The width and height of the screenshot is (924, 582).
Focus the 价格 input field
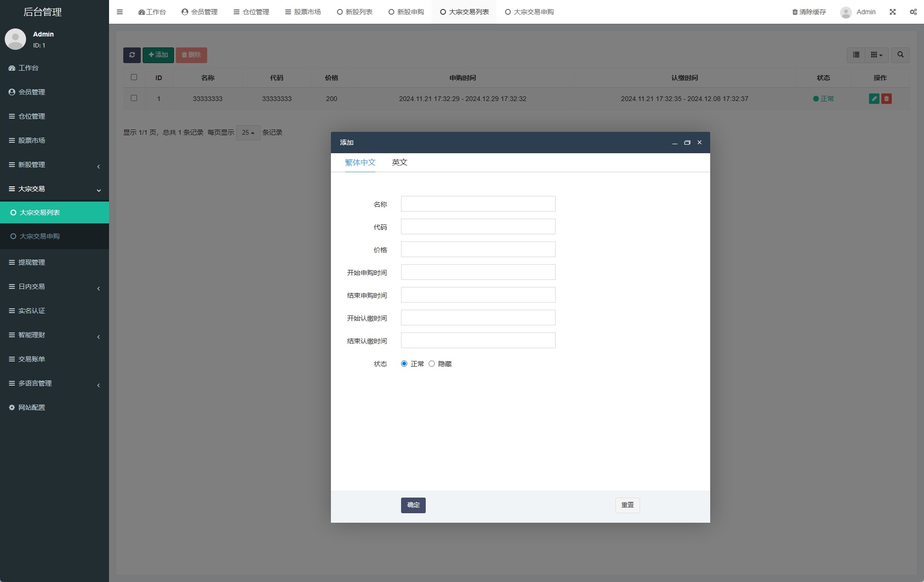tap(478, 249)
